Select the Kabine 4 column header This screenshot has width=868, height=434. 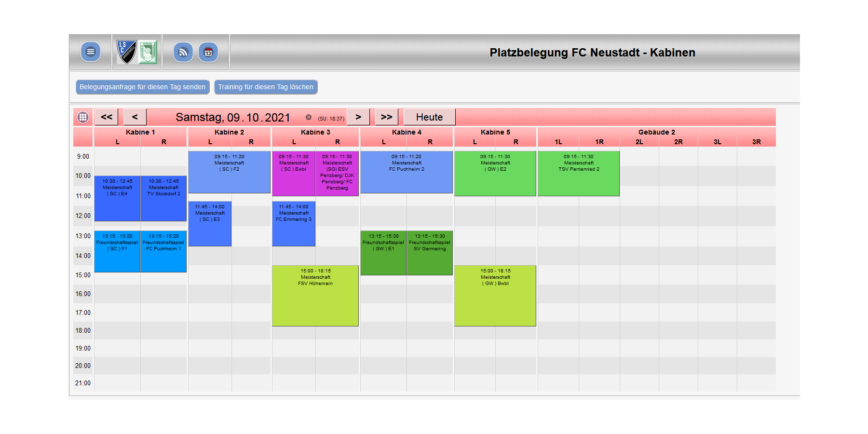tap(407, 132)
